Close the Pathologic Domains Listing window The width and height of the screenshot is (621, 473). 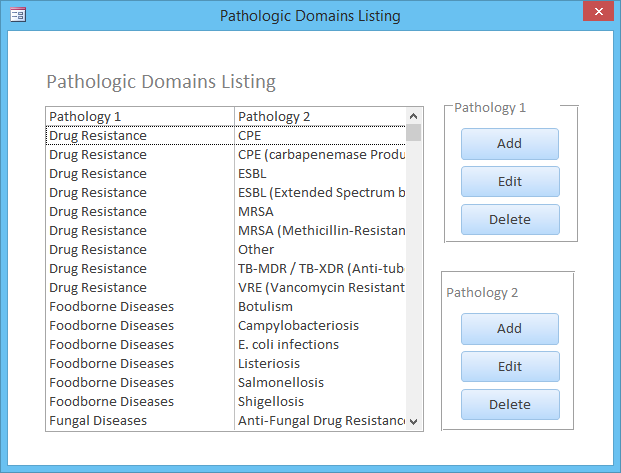coord(598,11)
